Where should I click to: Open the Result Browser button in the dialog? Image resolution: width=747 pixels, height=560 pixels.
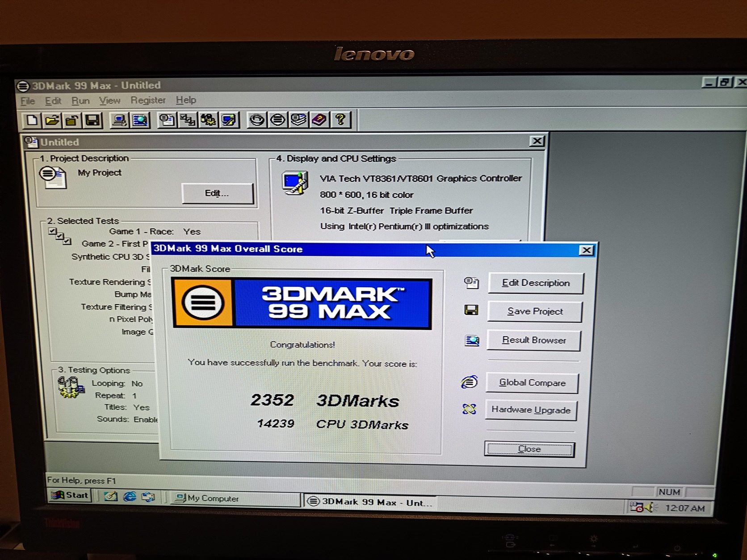click(534, 340)
